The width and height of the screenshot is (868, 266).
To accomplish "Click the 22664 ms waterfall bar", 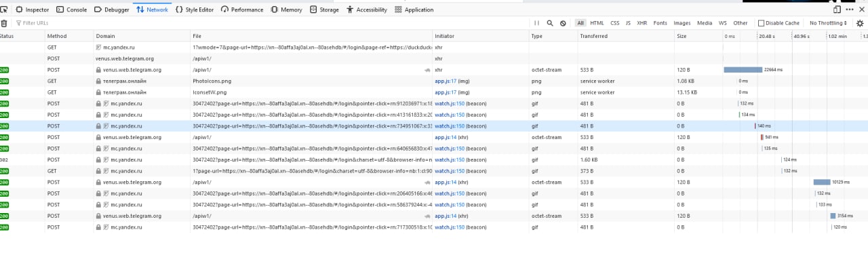I will point(743,69).
